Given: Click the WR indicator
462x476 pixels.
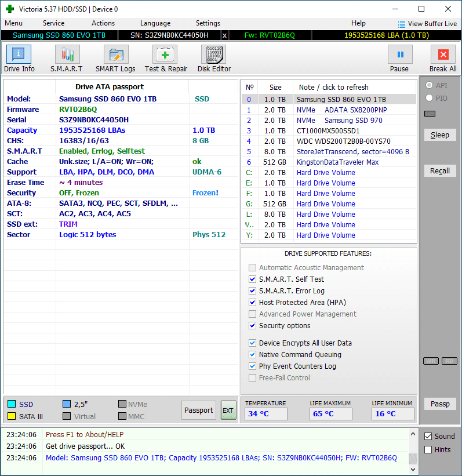Looking at the screenshot, I should click(x=431, y=361).
